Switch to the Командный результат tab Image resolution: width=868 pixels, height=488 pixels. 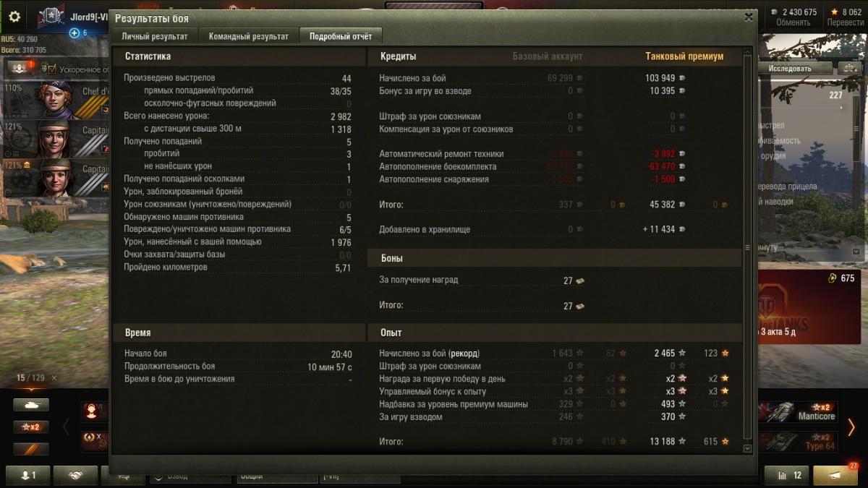(248, 36)
